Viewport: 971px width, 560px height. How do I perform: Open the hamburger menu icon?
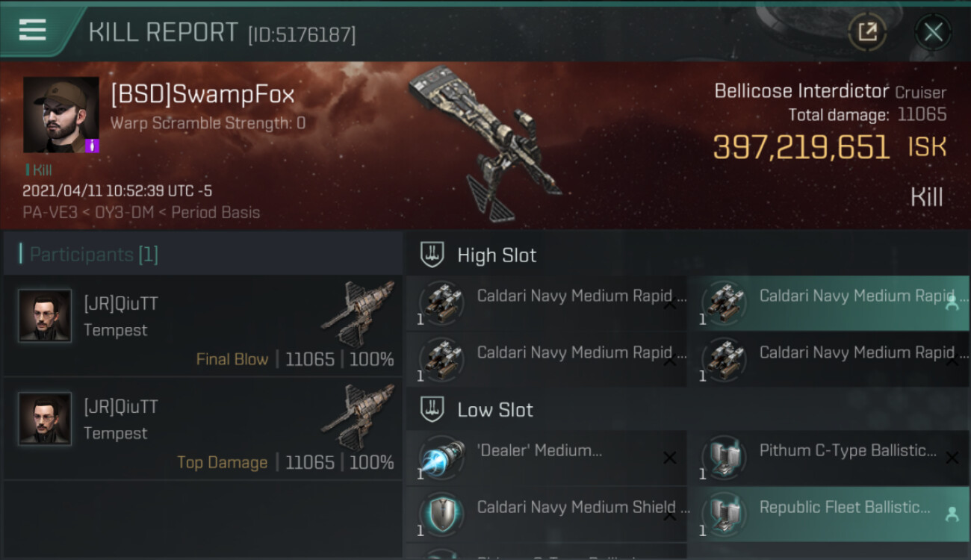32,30
